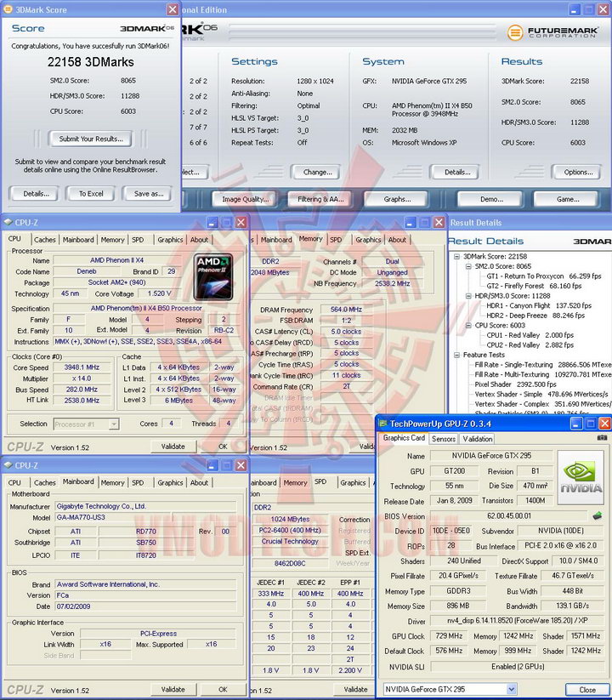Click GT1 - Return To Proxycon result row

544,276
